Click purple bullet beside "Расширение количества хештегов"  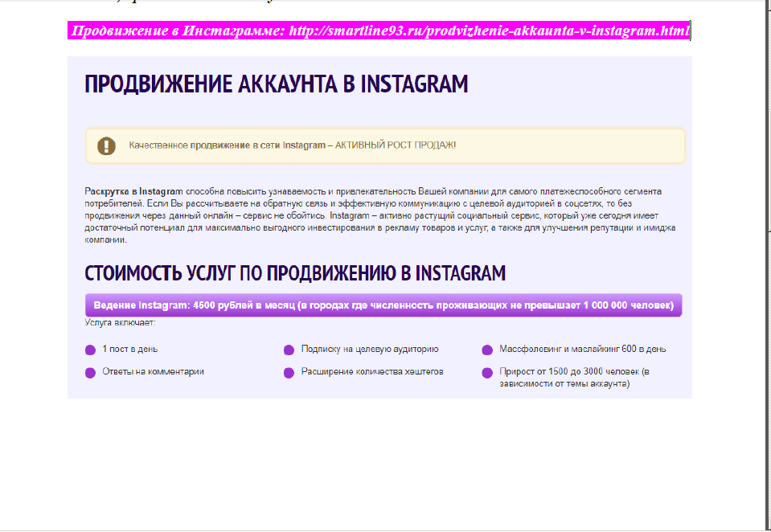(289, 372)
